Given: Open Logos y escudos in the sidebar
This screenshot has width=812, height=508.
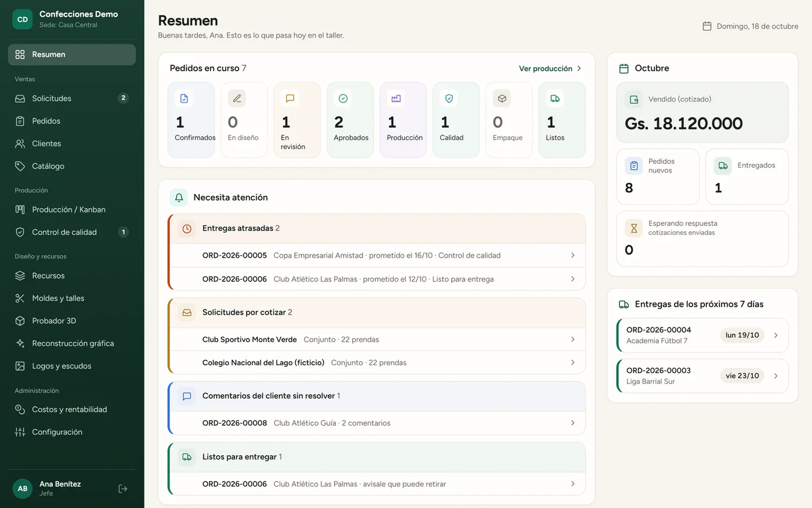Looking at the screenshot, I should [x=72, y=366].
